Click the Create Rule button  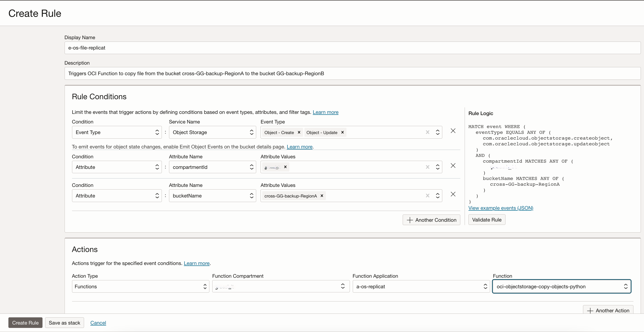point(25,323)
